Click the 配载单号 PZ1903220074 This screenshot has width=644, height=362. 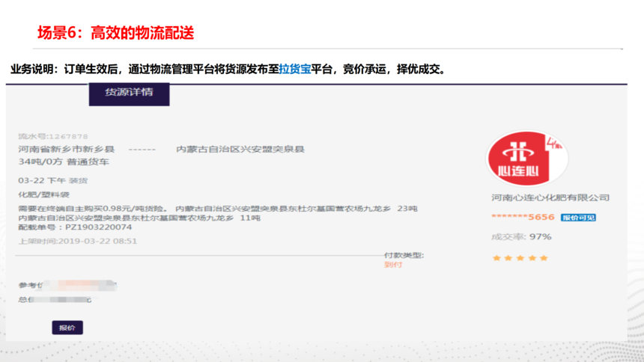(75, 227)
